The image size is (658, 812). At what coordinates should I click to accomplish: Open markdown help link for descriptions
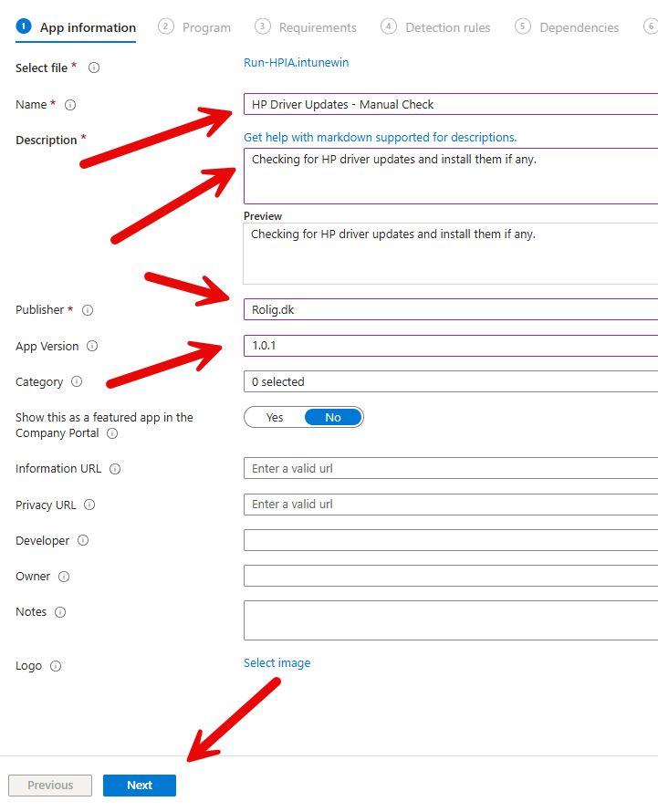380,138
